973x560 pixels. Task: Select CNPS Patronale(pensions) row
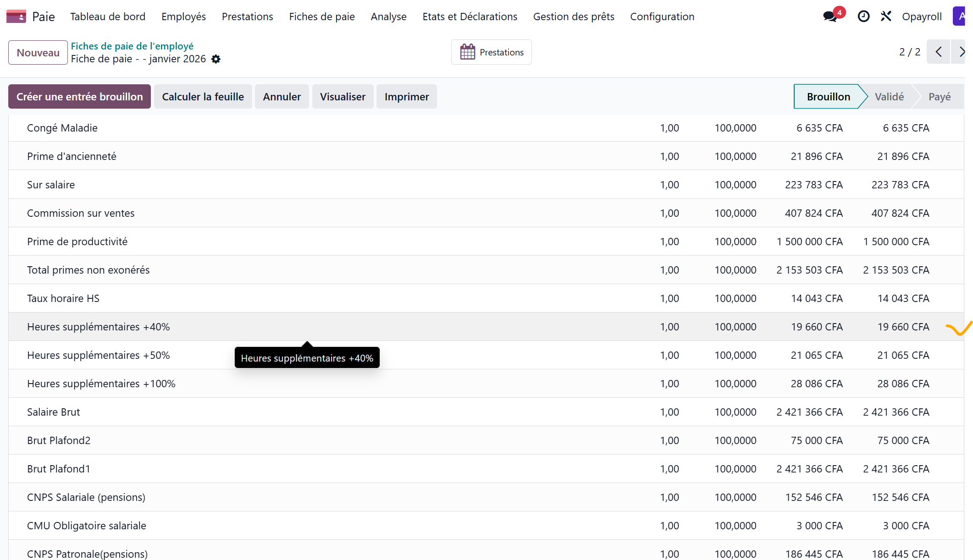[x=486, y=550]
